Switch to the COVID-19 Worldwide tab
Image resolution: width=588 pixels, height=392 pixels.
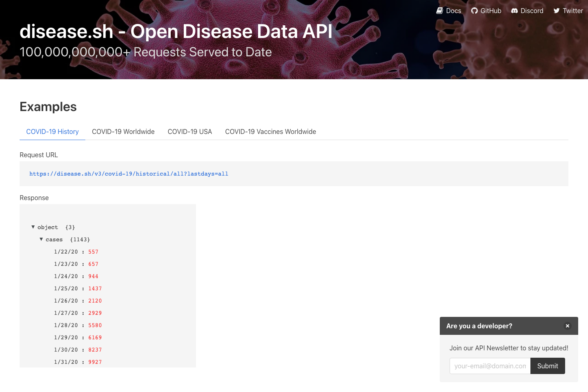pyautogui.click(x=123, y=131)
